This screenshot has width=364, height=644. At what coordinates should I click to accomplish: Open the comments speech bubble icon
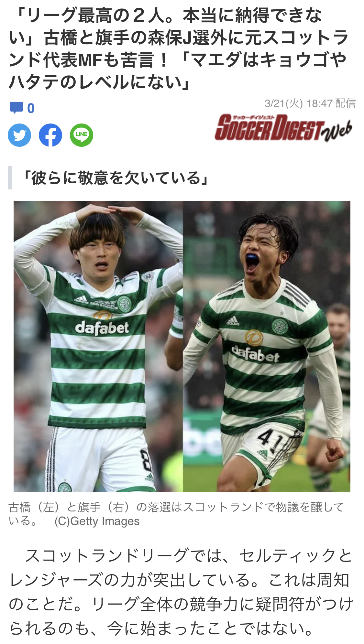pos(16,108)
